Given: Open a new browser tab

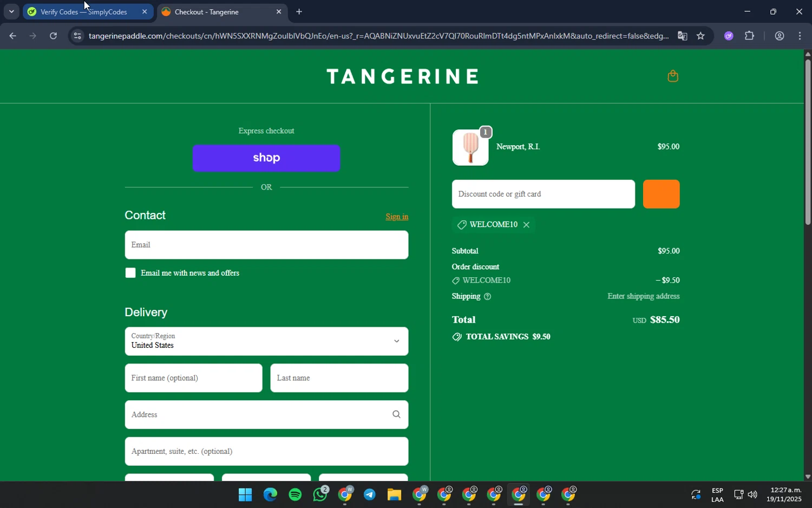Looking at the screenshot, I should click(x=299, y=12).
